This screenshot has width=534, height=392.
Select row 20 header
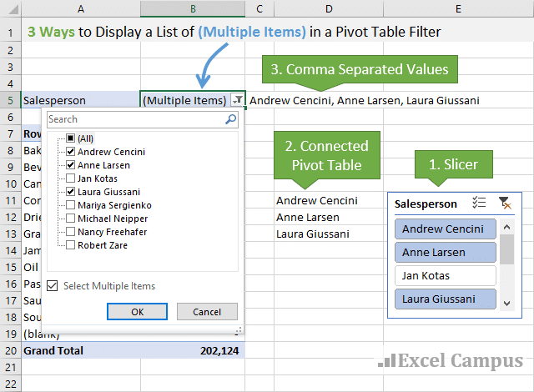pyautogui.click(x=11, y=351)
